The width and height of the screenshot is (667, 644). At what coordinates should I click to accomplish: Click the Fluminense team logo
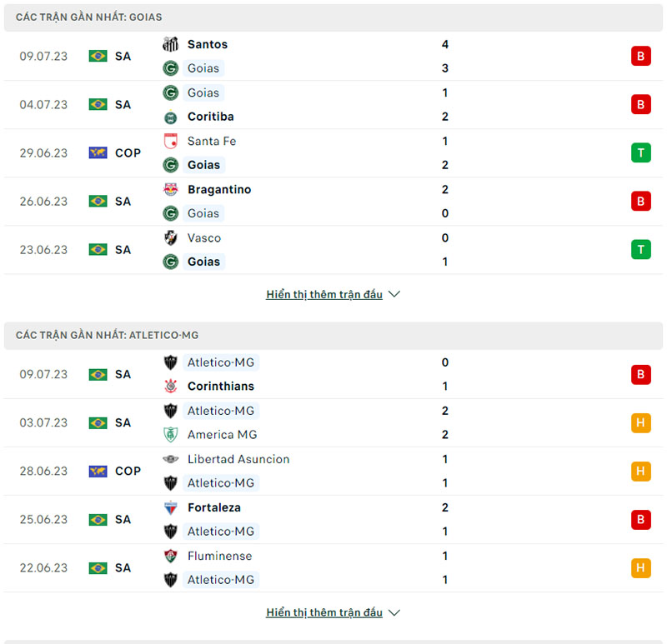point(172,556)
